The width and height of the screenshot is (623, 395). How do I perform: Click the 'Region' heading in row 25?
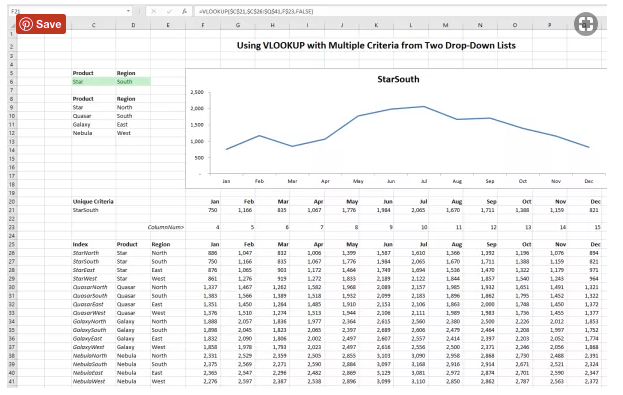[x=161, y=244]
